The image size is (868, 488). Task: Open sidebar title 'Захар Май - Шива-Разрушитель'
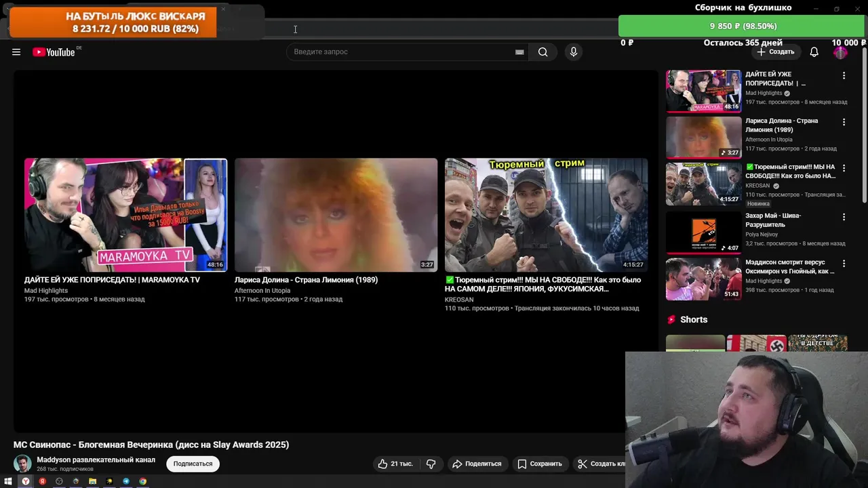click(773, 220)
